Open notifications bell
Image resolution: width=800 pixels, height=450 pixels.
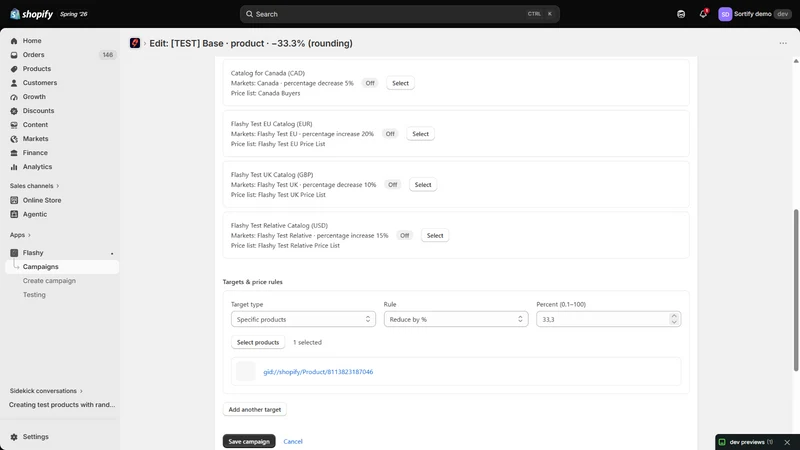tap(703, 14)
